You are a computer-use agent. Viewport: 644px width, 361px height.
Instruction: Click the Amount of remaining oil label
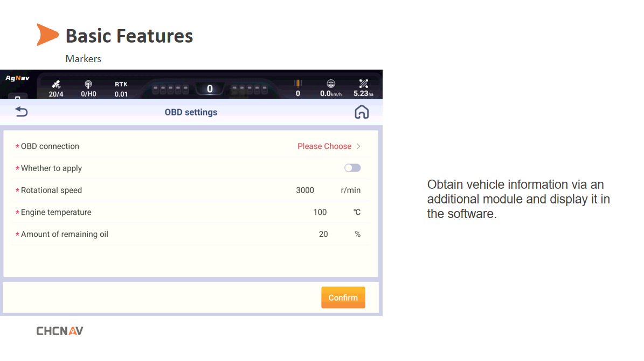(64, 234)
